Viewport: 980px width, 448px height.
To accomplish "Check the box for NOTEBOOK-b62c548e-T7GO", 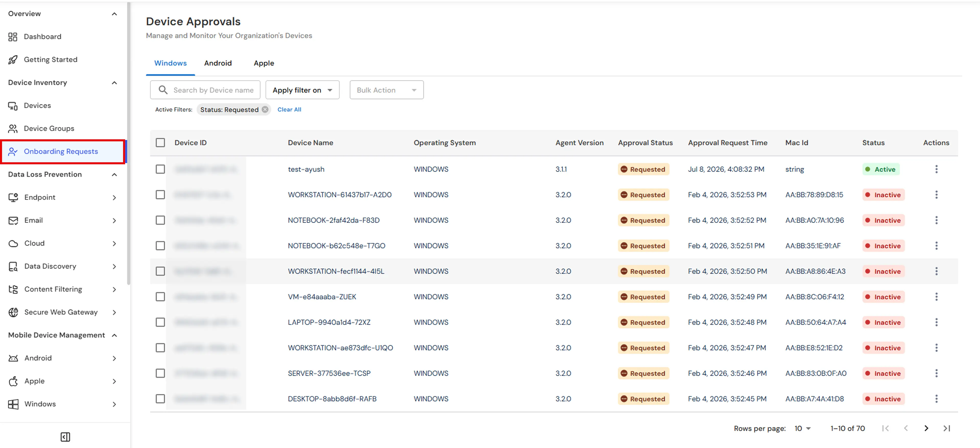I will 160,246.
